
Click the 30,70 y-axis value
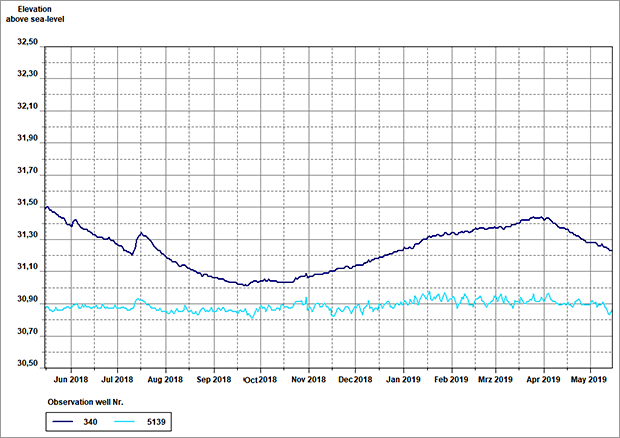(x=27, y=331)
